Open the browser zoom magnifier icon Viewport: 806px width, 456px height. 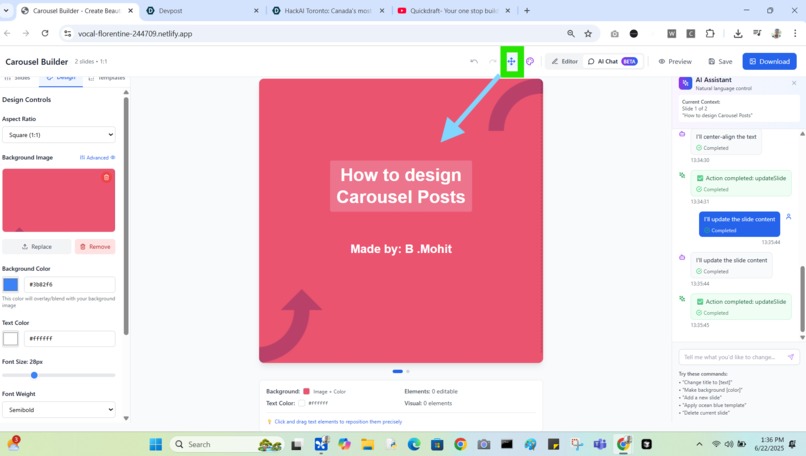coord(571,33)
